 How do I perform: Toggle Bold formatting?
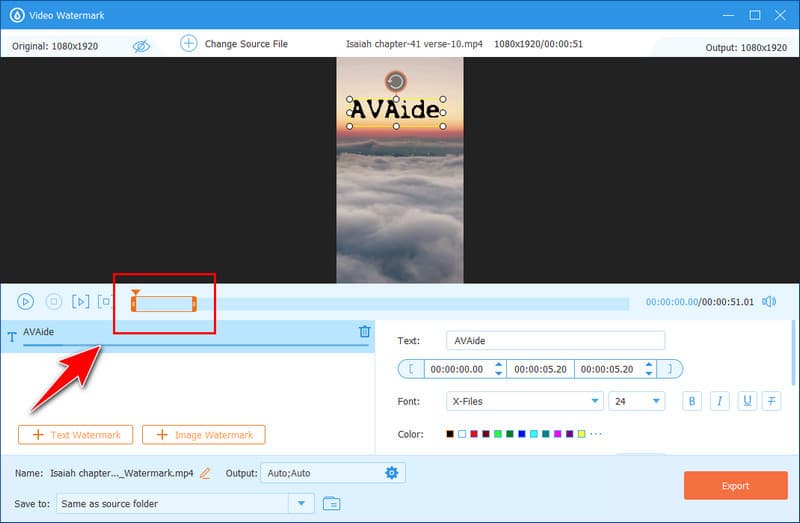[x=692, y=401]
